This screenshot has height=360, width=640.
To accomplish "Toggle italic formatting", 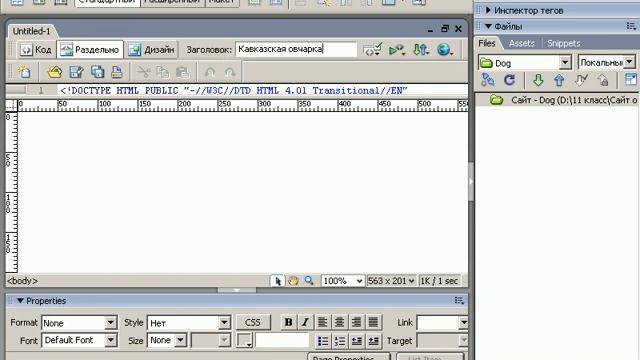I will [305, 322].
